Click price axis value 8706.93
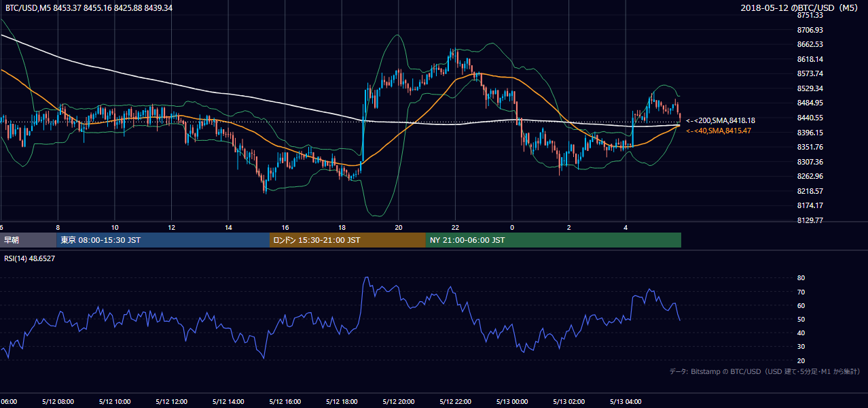Viewport: 868px width, 408px height. [x=810, y=30]
